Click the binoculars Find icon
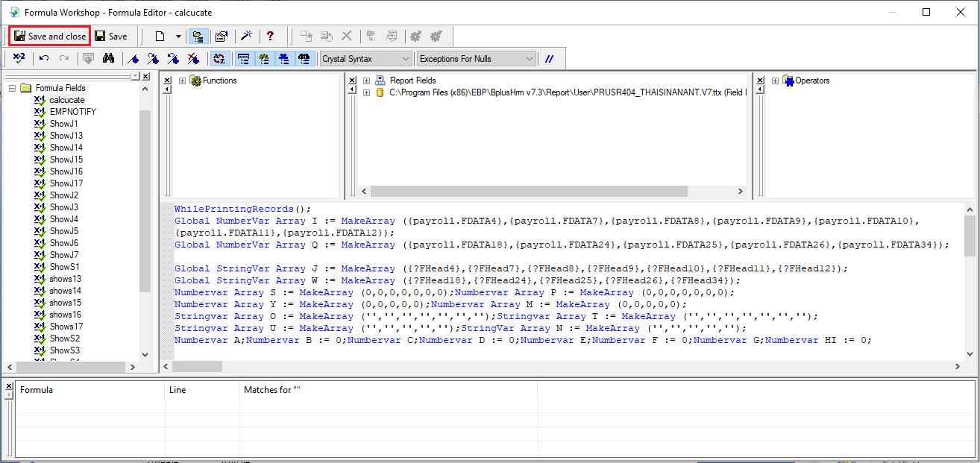 coord(108,58)
